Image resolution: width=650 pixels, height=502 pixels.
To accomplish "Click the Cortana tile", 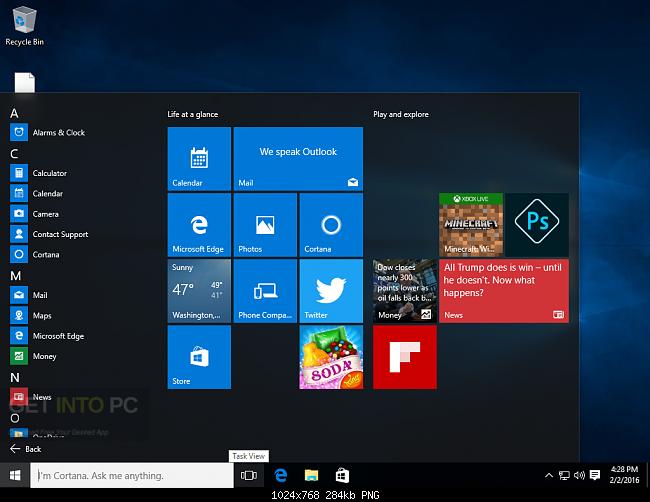I will click(331, 225).
